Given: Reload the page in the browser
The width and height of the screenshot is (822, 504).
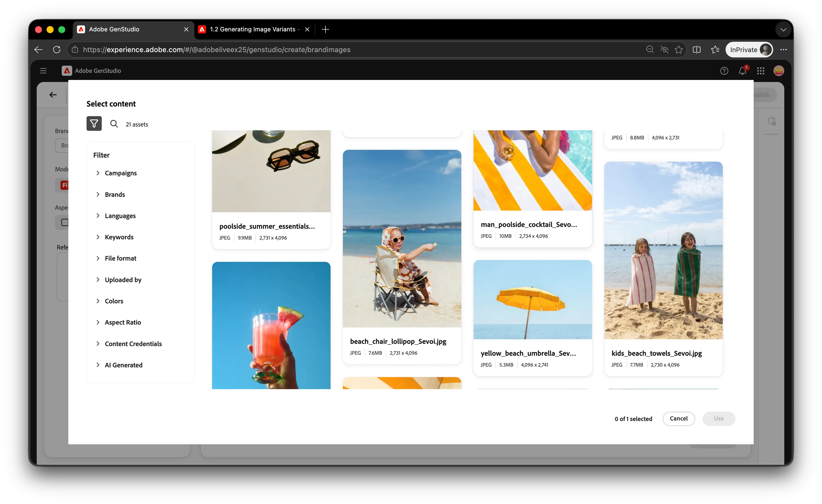Looking at the screenshot, I should pyautogui.click(x=57, y=50).
